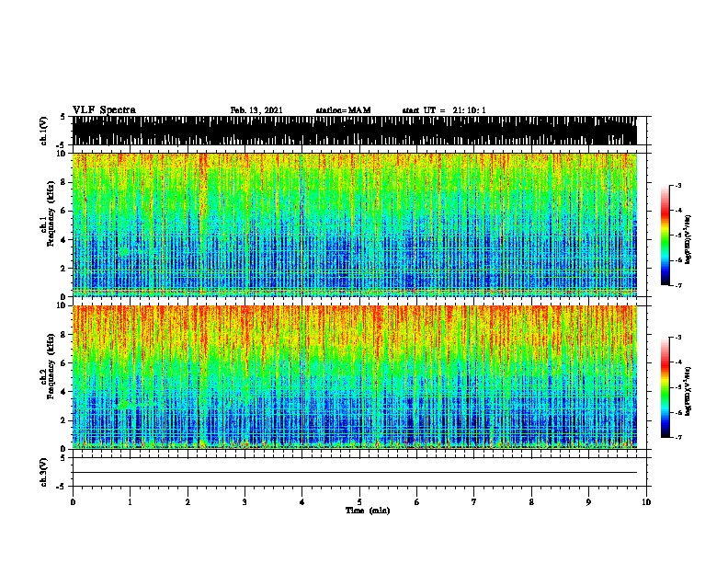Click the '4' kHz tick on ch.2 axis
This screenshot has width=728, height=563.
[63, 392]
